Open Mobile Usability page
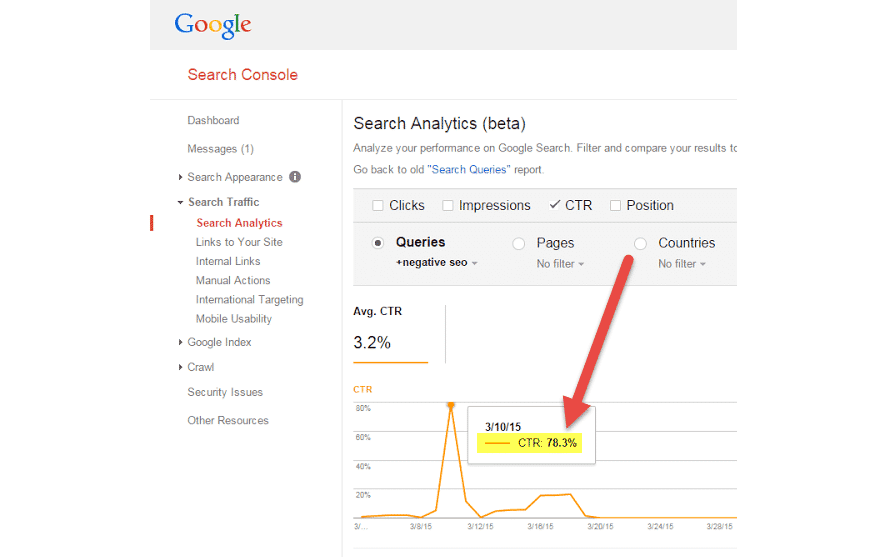 click(233, 319)
